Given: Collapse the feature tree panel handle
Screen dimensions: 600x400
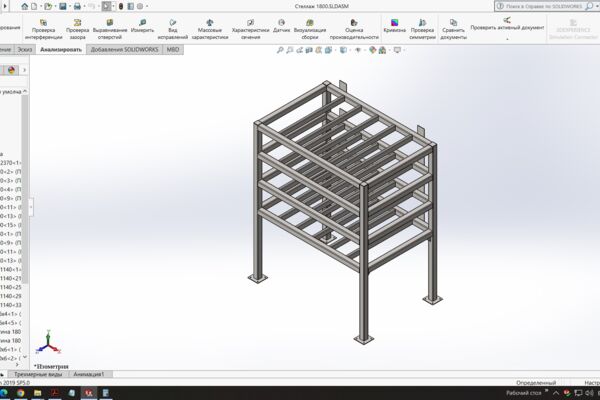Looking at the screenshot, I should (31, 207).
